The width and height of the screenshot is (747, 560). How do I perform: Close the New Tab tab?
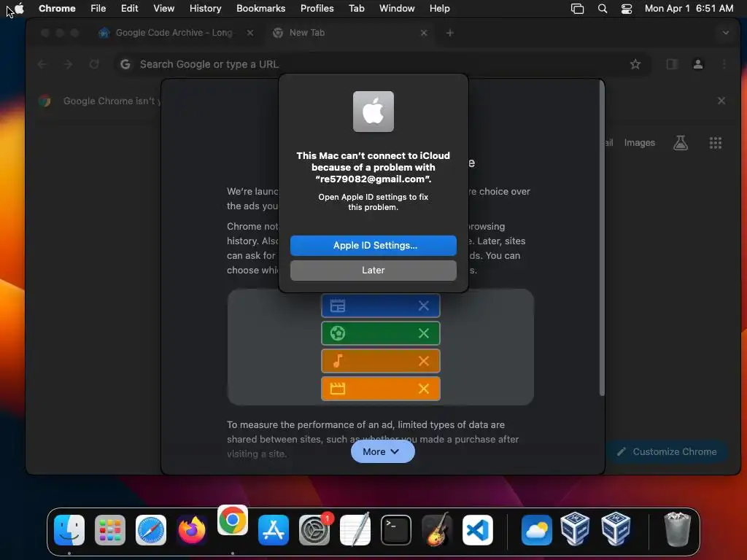tap(424, 32)
